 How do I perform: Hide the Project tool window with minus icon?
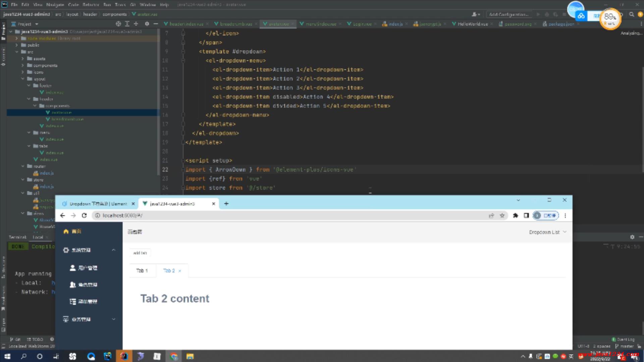(156, 24)
